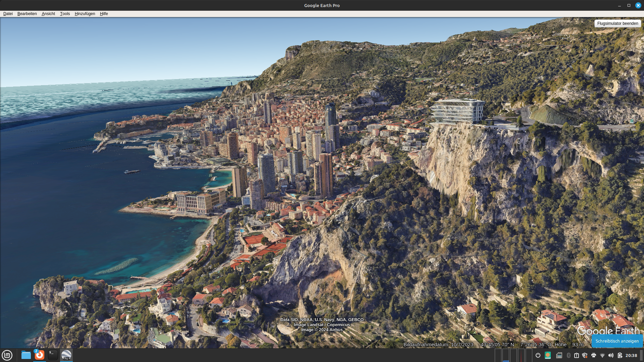The height and width of the screenshot is (362, 644).
Task: Open the file manager from taskbar
Action: tap(26, 355)
